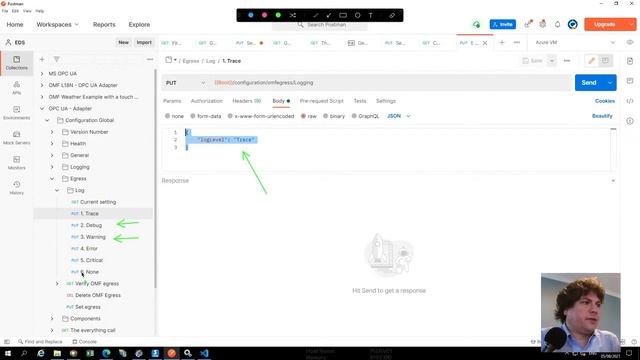Viewport: 640px width, 360px height.
Task: Open the PUT HTTP method dropdown
Action: point(185,83)
